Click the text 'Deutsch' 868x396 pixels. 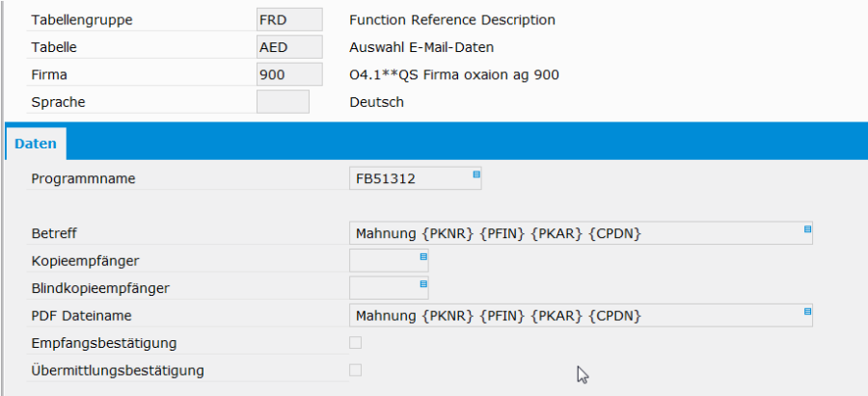[x=376, y=102]
